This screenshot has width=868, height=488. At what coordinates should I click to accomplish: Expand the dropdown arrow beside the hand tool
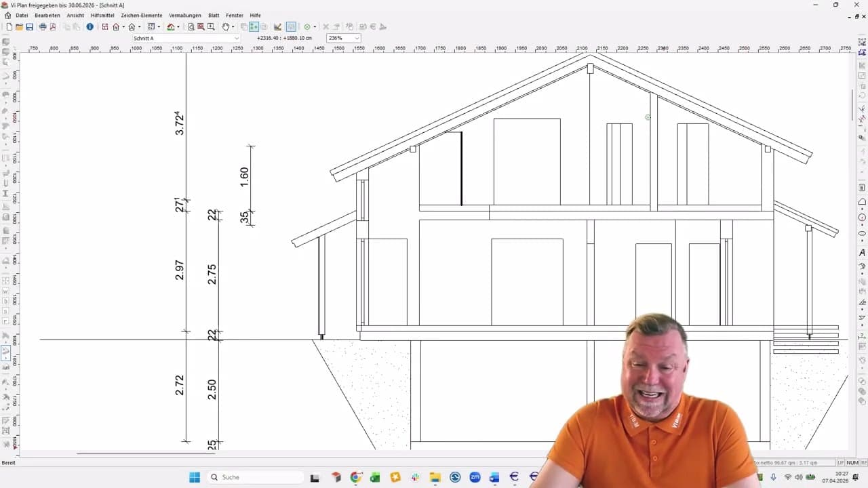pos(233,27)
